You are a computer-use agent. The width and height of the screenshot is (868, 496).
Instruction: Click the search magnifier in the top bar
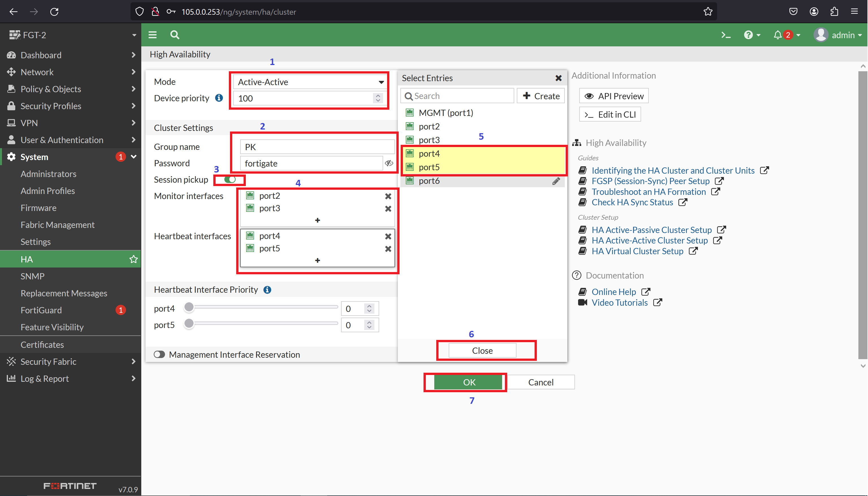(x=174, y=35)
